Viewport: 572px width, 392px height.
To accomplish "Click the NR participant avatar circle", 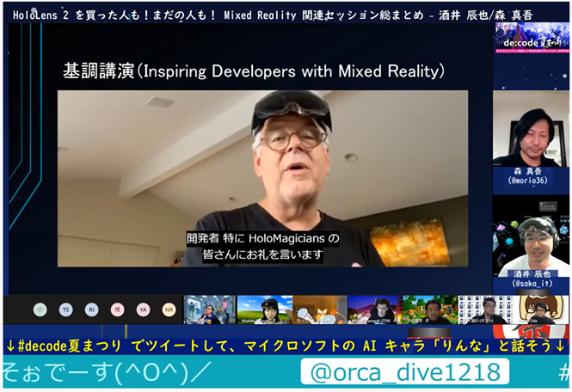I will point(169,310).
